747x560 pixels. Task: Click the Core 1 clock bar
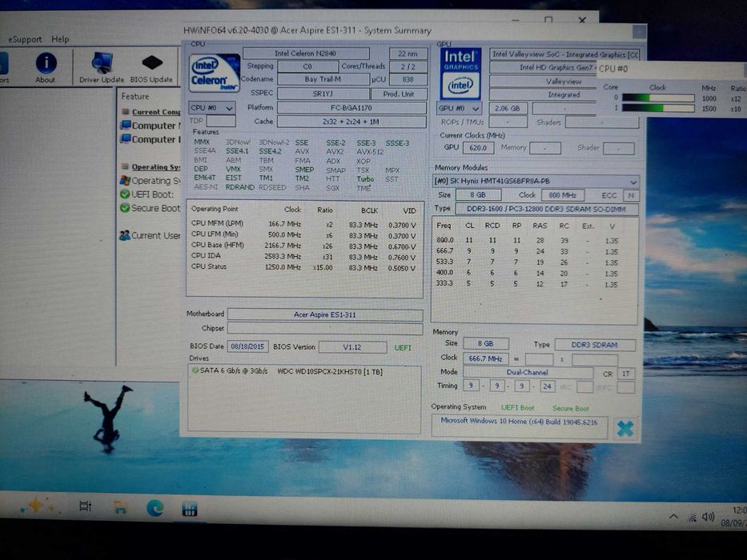[658, 109]
